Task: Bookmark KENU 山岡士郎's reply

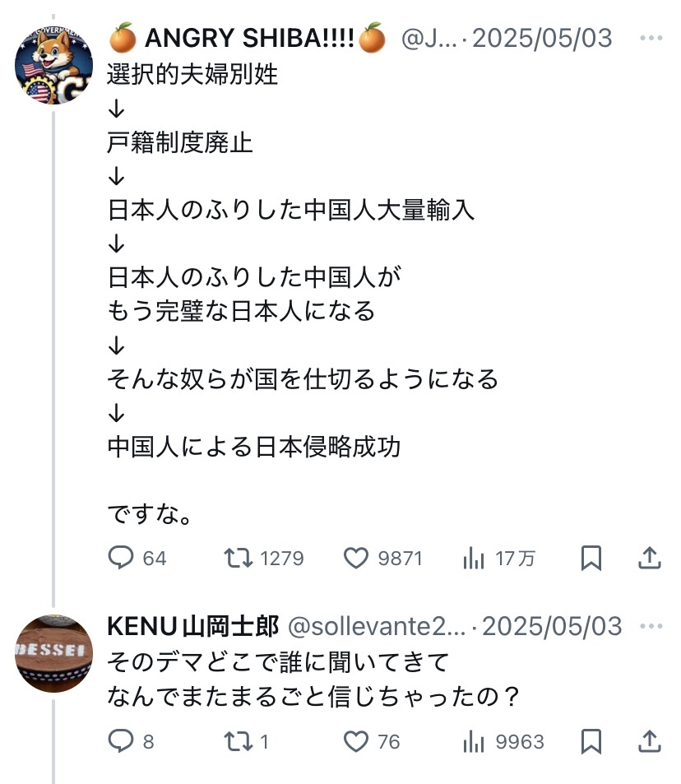Action: [x=591, y=742]
